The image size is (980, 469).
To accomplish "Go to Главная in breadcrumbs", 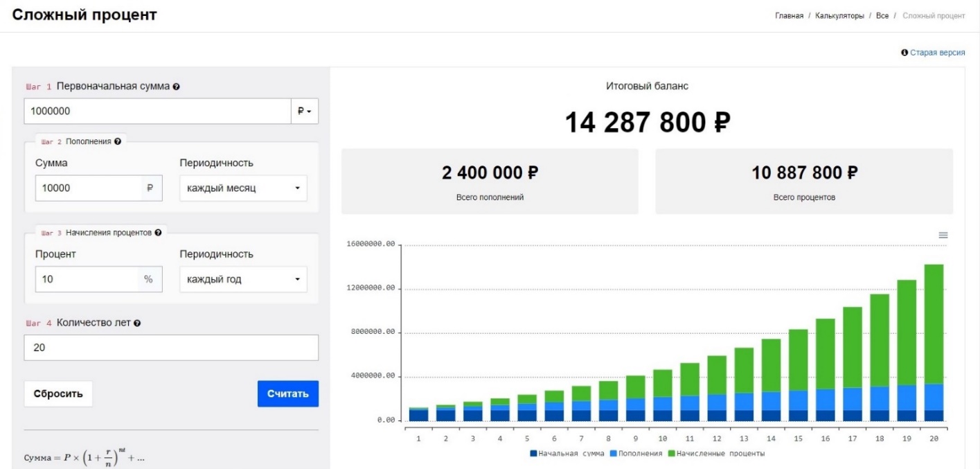I will click(x=789, y=16).
